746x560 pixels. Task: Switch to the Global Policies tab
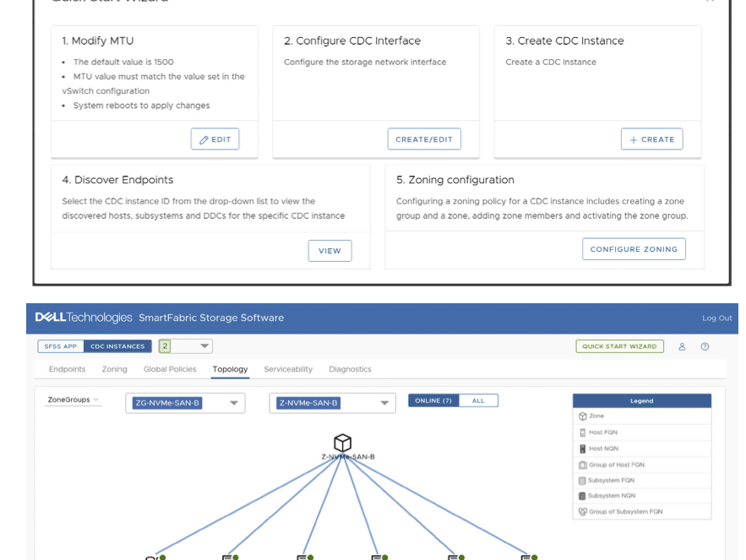[170, 369]
